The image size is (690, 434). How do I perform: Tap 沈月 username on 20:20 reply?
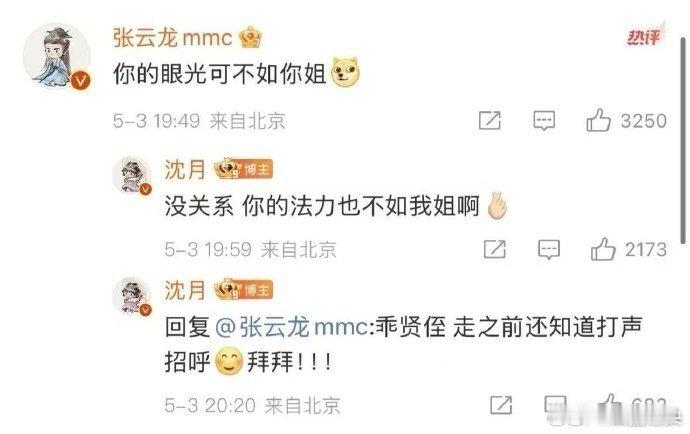[x=185, y=291]
